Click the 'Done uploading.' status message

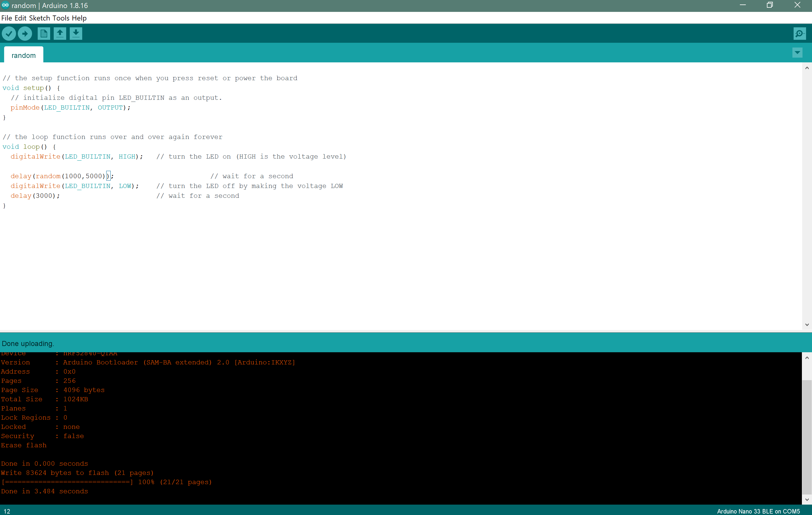point(28,344)
